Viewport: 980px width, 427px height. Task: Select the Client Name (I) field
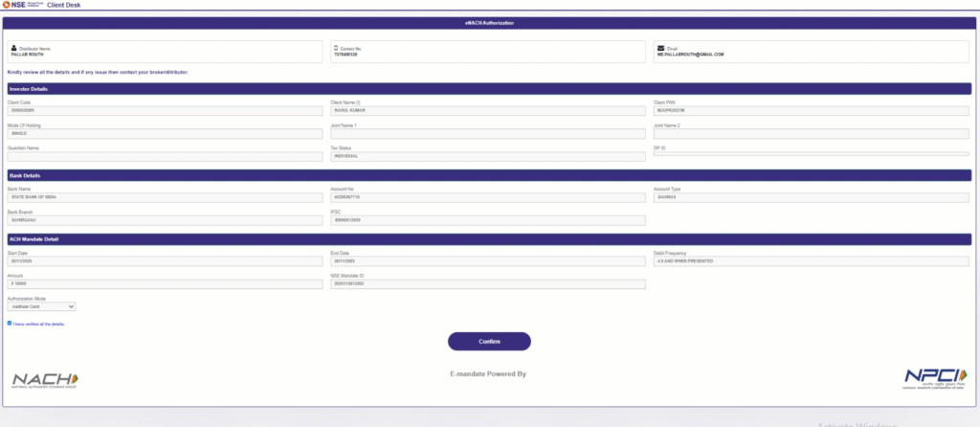click(488, 110)
